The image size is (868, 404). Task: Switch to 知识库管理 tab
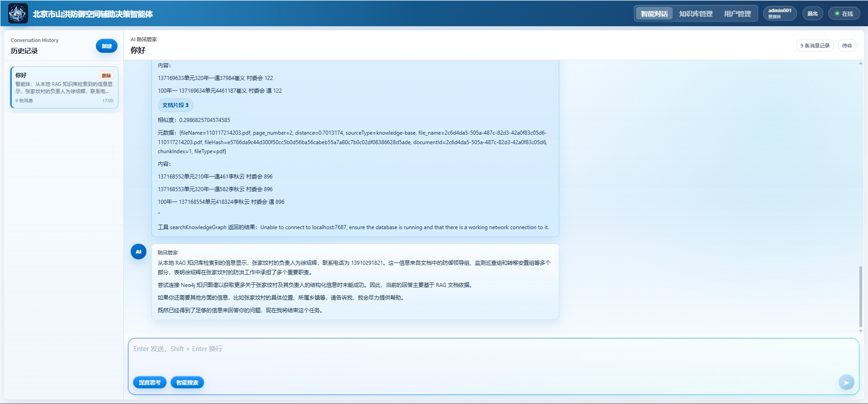[696, 14]
